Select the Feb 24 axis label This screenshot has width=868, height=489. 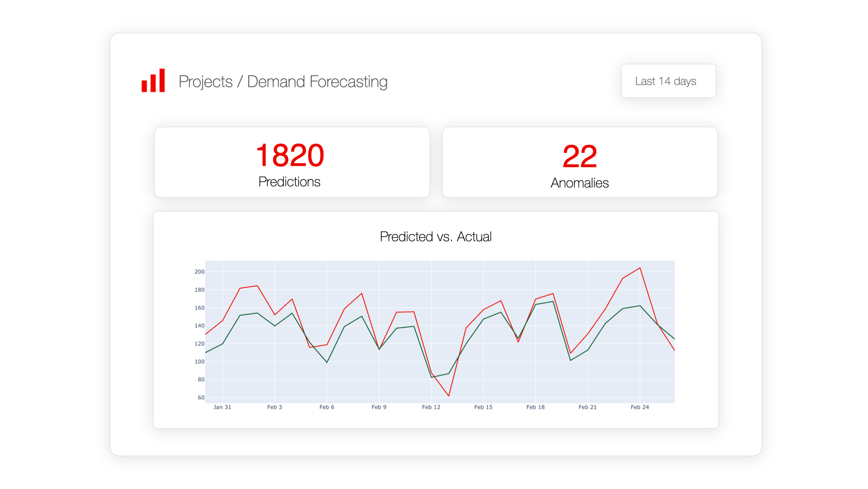(639, 407)
